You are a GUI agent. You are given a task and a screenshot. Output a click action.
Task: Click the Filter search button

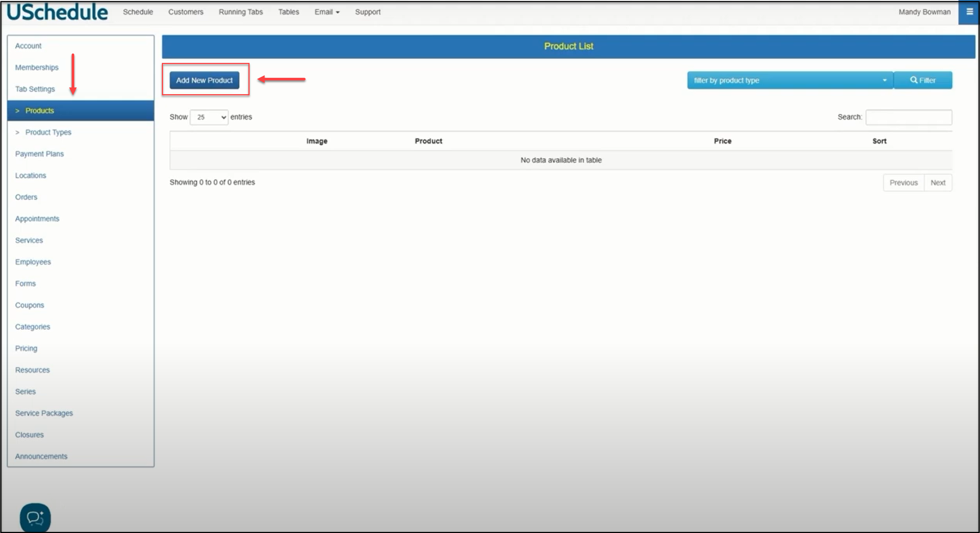point(923,80)
